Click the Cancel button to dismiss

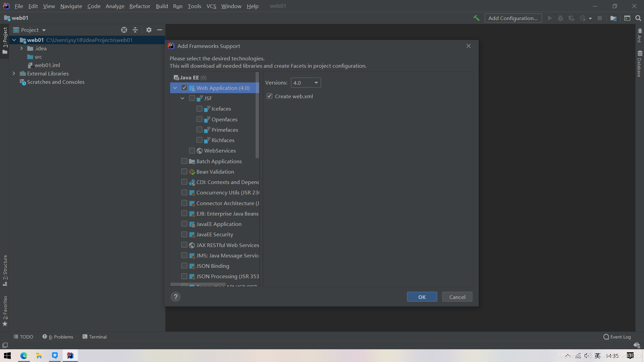pyautogui.click(x=458, y=297)
